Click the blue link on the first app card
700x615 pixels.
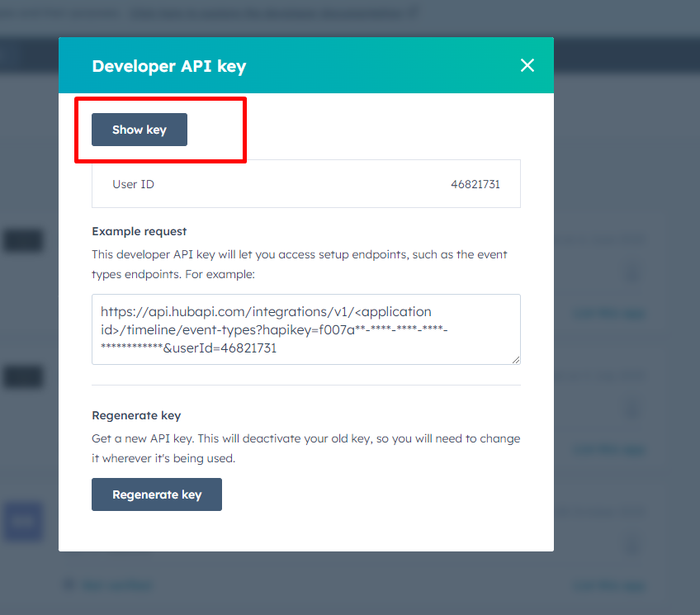[x=609, y=313]
